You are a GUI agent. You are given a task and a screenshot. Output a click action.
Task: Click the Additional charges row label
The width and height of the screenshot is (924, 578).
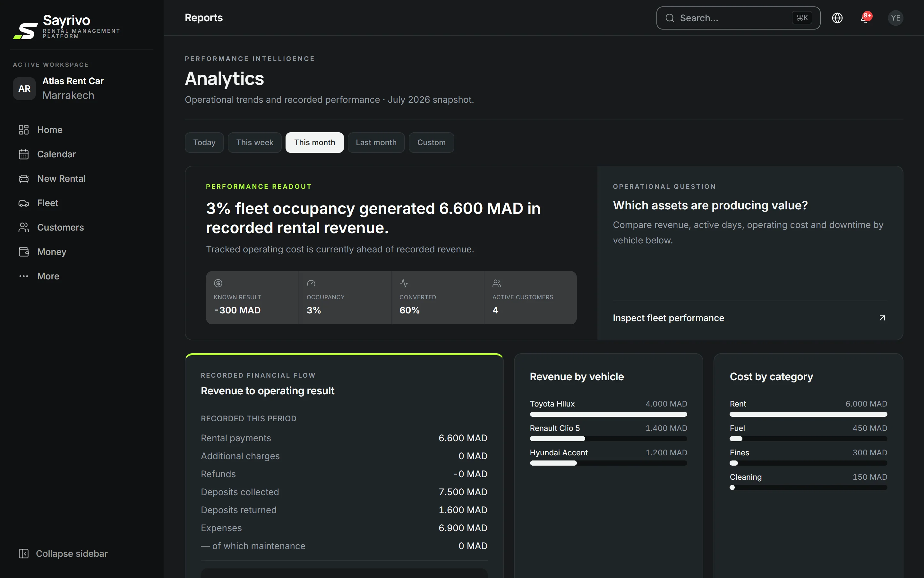[x=240, y=456]
